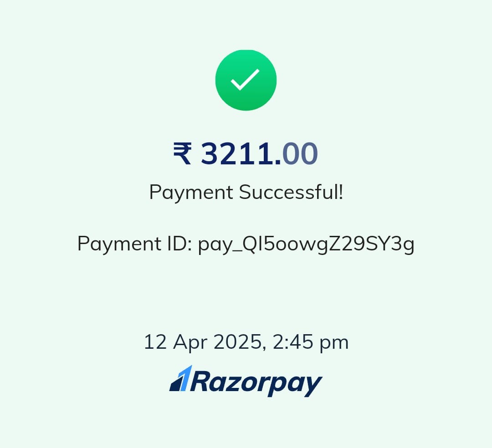The height and width of the screenshot is (448, 492).
Task: Click the Razorpay wordmark text
Action: (256, 383)
